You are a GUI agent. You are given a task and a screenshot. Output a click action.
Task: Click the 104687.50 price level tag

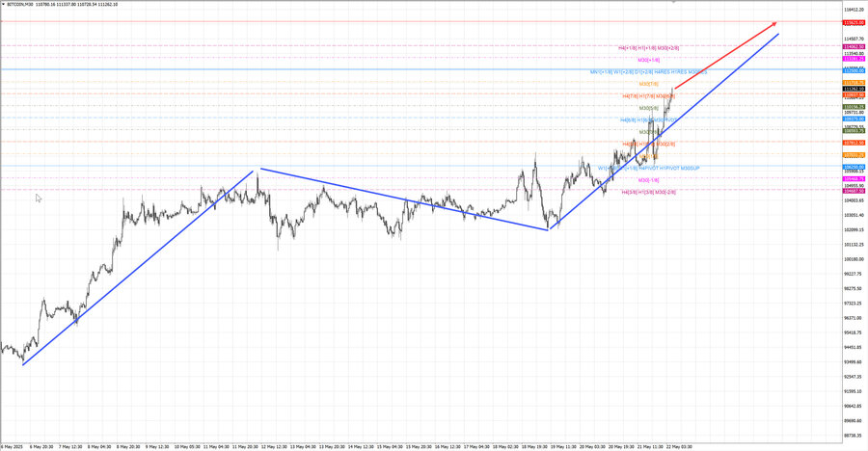[853, 191]
